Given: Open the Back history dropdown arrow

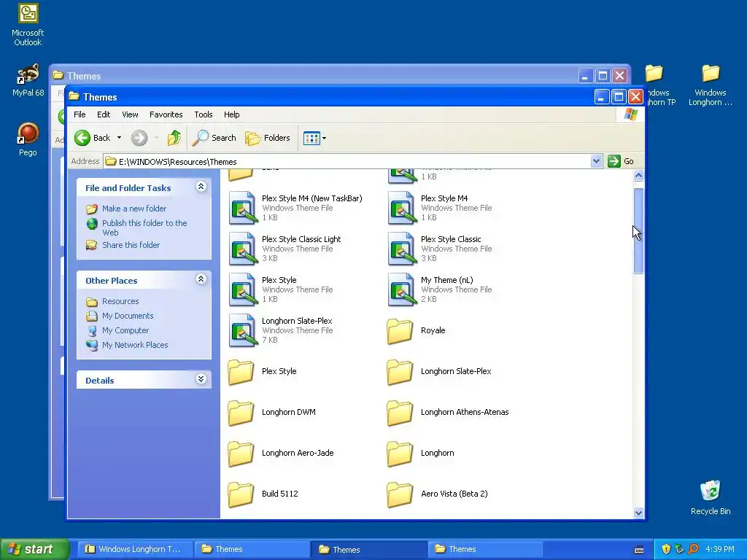Looking at the screenshot, I should [x=119, y=138].
